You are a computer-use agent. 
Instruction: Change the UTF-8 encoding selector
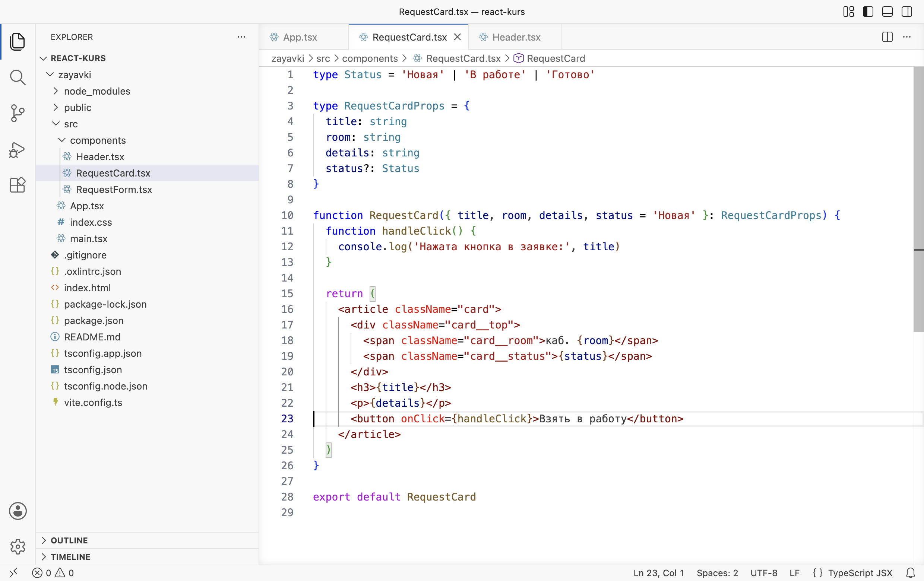764,573
